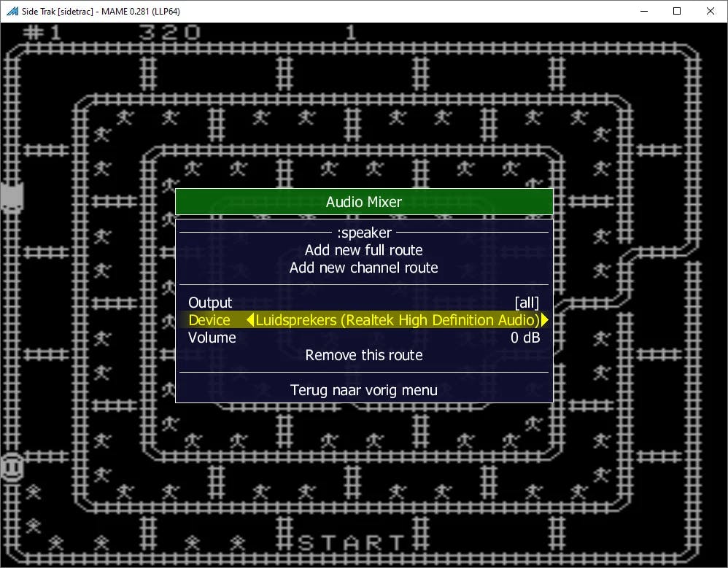This screenshot has width=728, height=568.
Task: Click the Audio Mixer title bar
Action: coord(364,202)
